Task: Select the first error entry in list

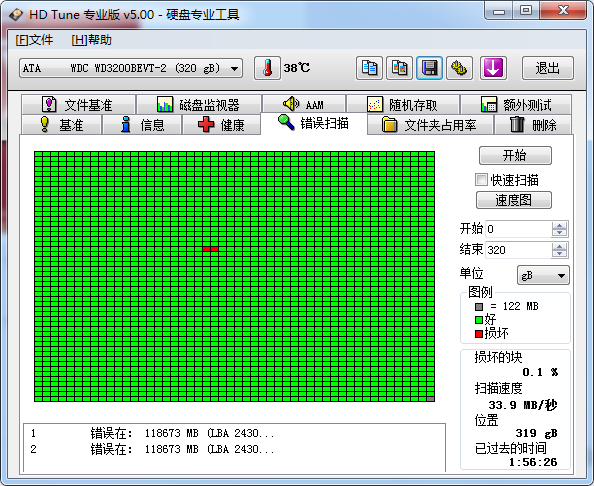Action: point(234,433)
